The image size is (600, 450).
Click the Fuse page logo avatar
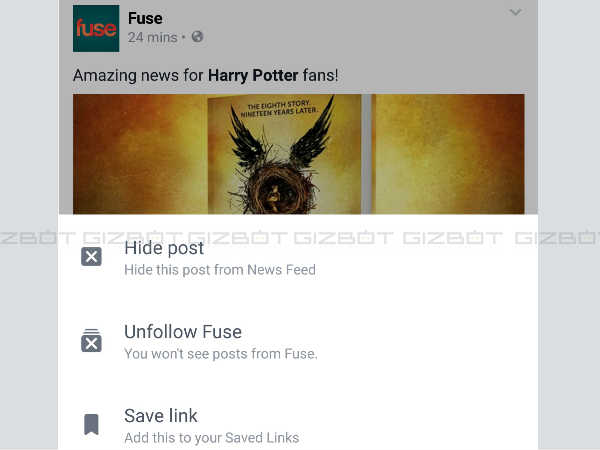pos(96,28)
